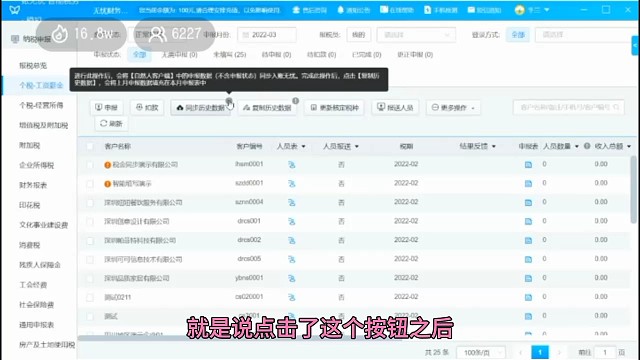Click the 同步历史数据 sync button
The image size is (640, 360).
pyautogui.click(x=201, y=108)
